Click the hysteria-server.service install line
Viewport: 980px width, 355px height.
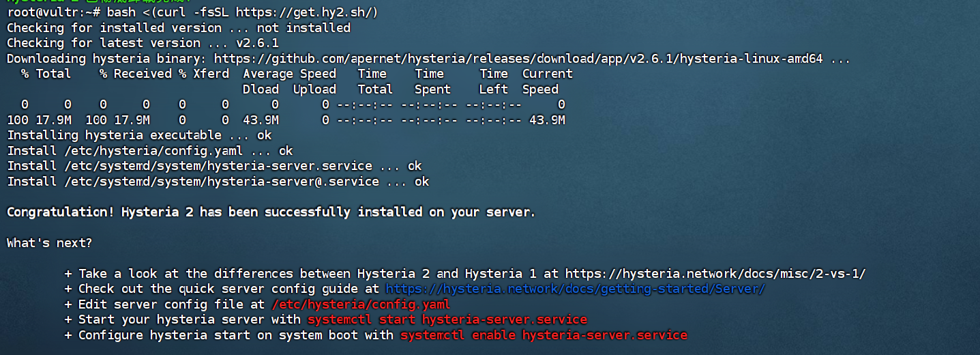pyautogui.click(x=214, y=166)
